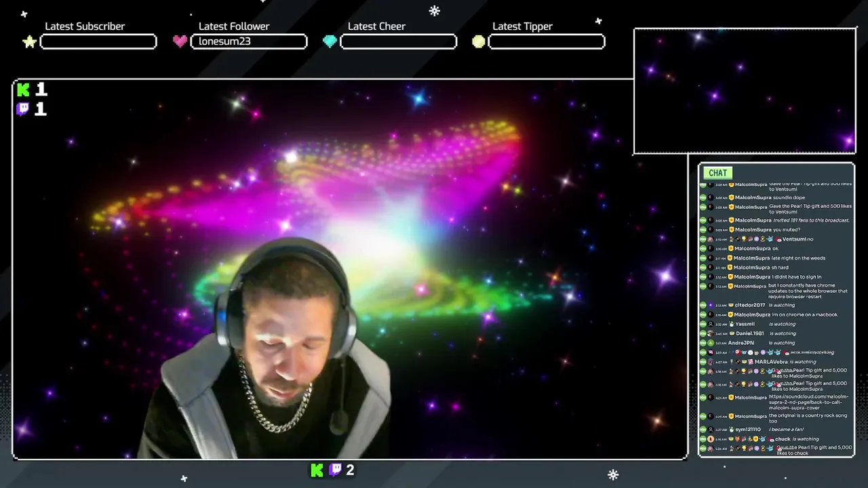Click the message about chrome updates requiring restart

pos(808,291)
